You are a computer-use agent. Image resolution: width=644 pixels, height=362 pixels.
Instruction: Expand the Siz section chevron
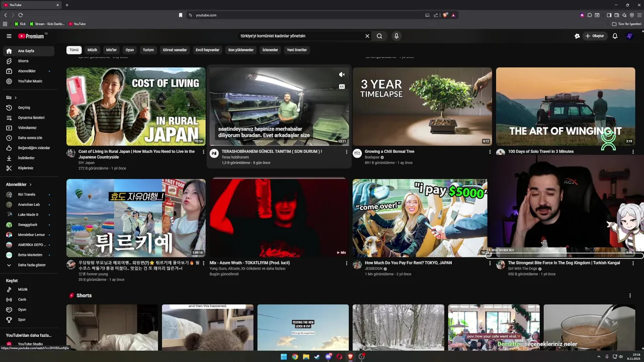coord(16,98)
